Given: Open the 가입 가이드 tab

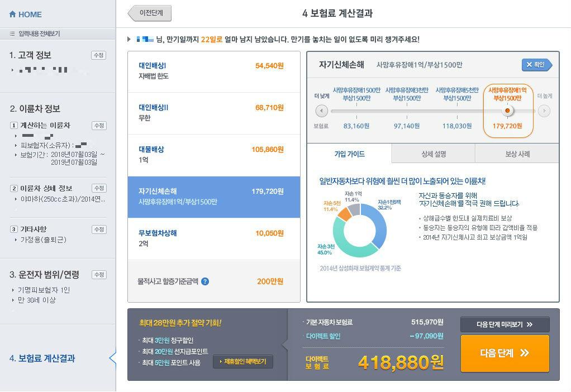Looking at the screenshot, I should point(349,154).
